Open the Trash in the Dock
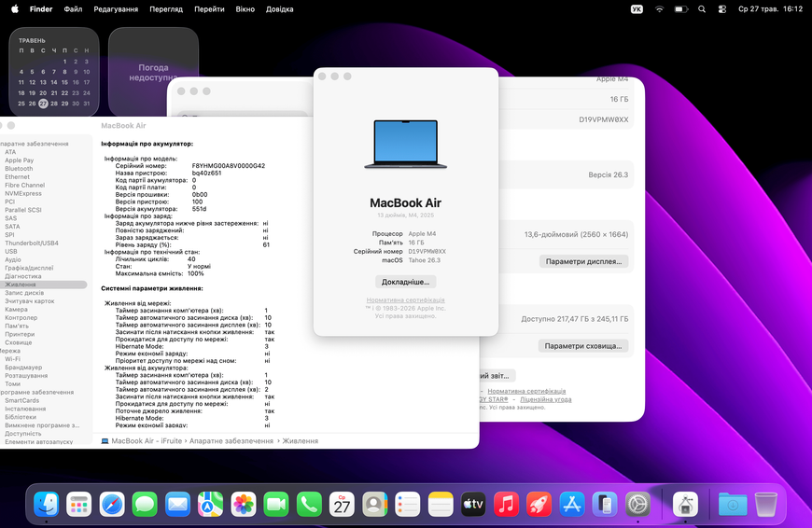This screenshot has width=812, height=528. pos(766,504)
